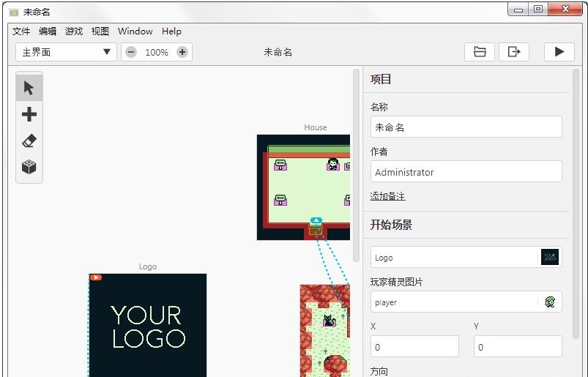The image size is (588, 377).
Task: Zoom out with the minus button
Action: (131, 52)
